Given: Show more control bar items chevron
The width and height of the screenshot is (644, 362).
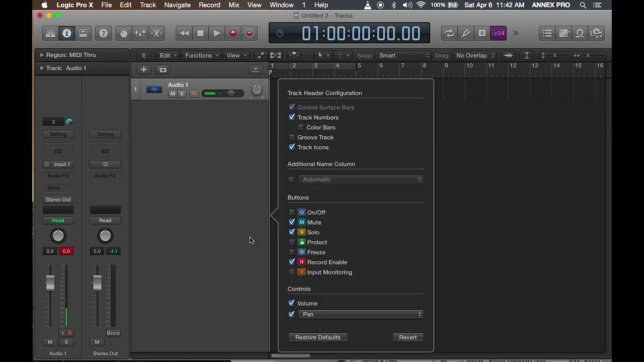Looking at the screenshot, I should pos(515,34).
